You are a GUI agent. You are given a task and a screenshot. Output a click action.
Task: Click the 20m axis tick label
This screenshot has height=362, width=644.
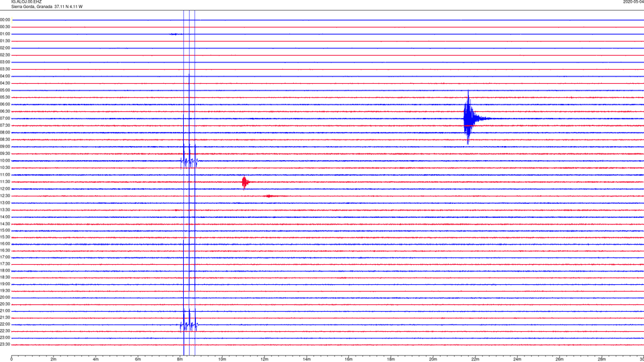[x=433, y=359]
